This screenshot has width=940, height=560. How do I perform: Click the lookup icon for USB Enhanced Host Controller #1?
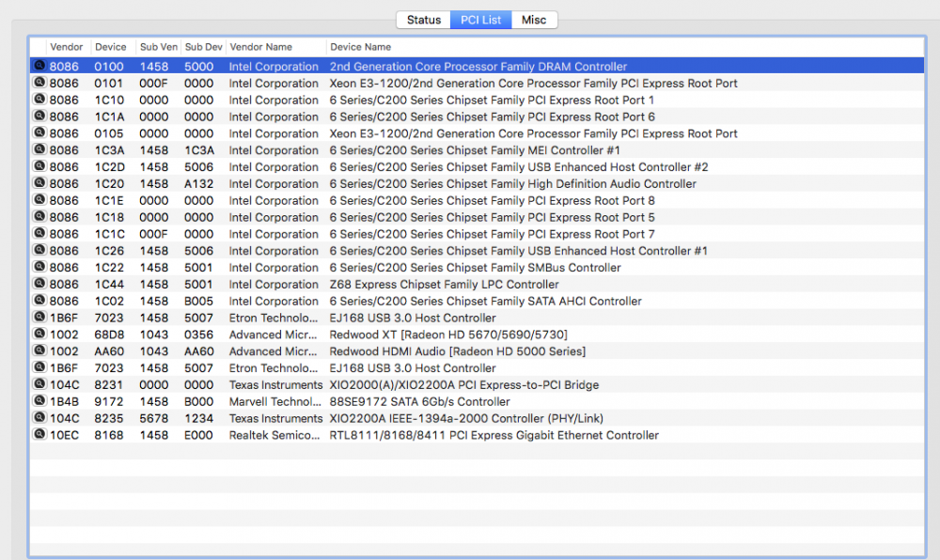(x=39, y=250)
